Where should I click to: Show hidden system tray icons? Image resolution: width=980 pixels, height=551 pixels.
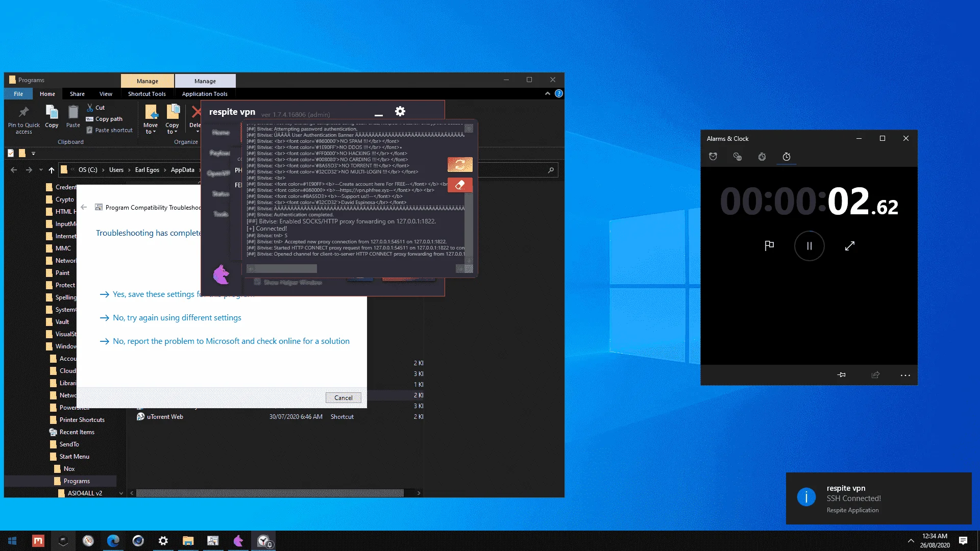911,541
